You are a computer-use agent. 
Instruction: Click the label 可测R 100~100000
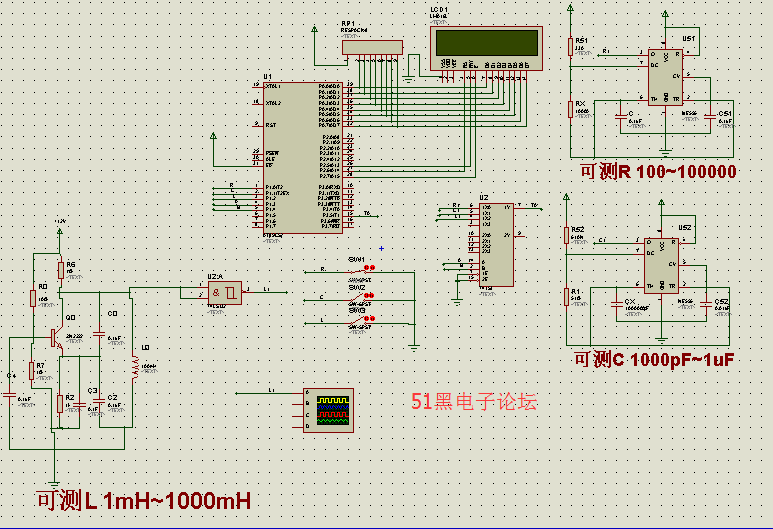click(x=658, y=172)
